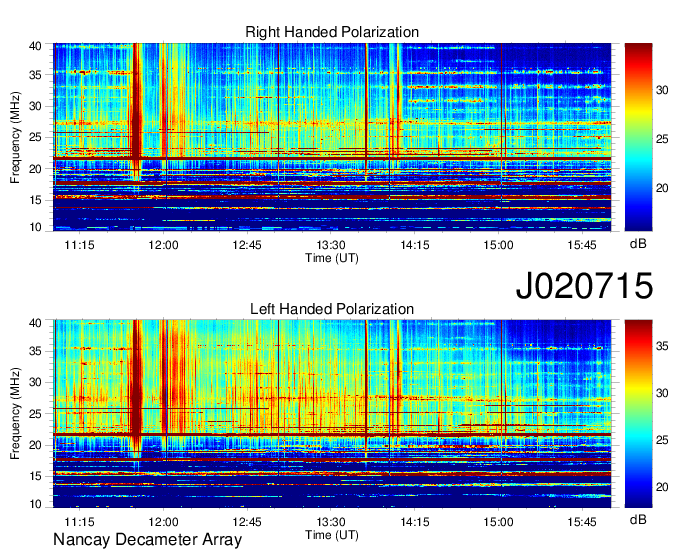Click the Right Handed spectrogram plot

[x=332, y=137]
